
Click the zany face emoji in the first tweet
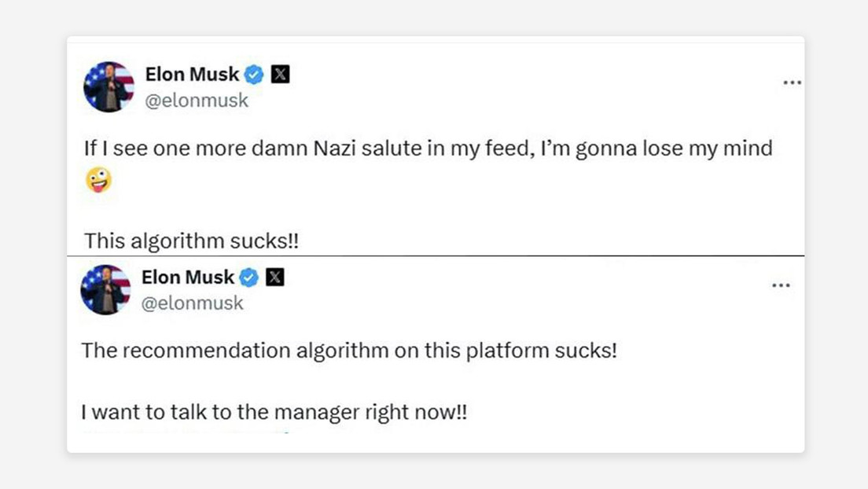99,181
